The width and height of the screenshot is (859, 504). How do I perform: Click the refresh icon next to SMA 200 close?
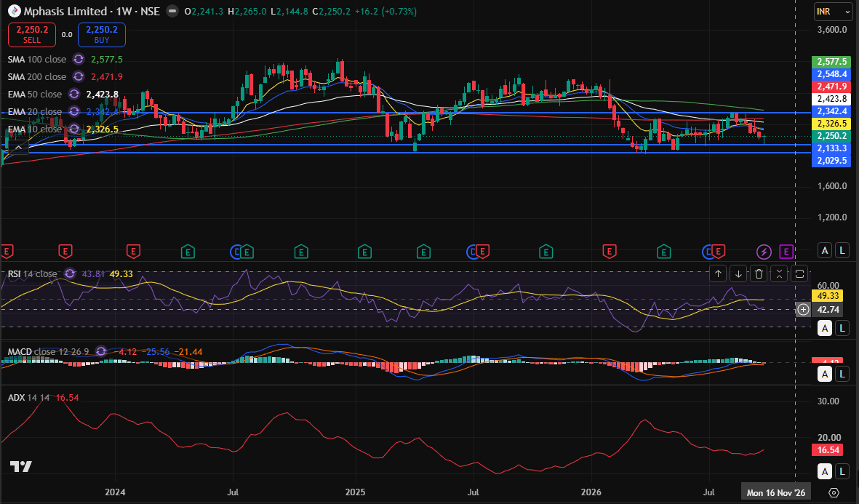[x=79, y=76]
